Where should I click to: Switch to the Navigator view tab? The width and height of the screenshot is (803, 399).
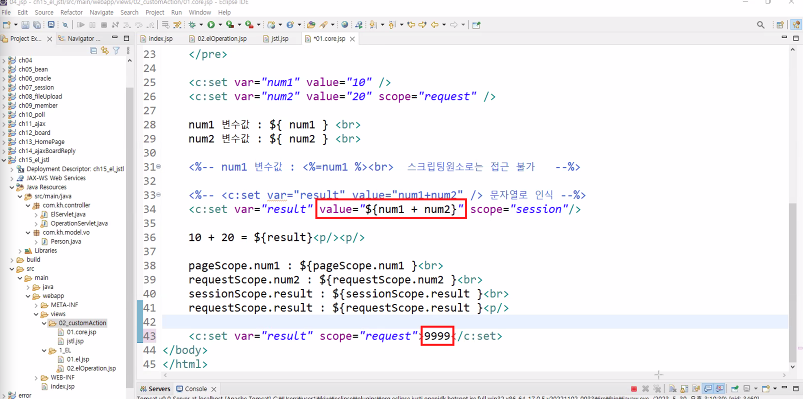79,39
